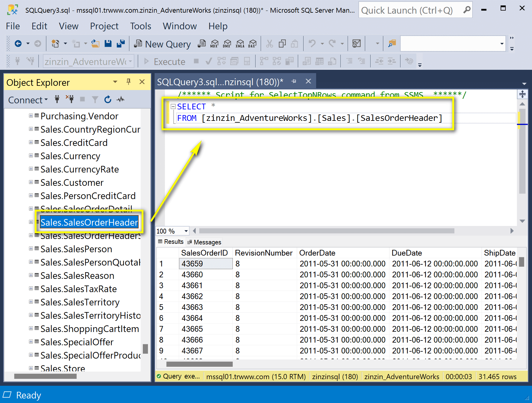The height and width of the screenshot is (403, 532).
Task: Open a new MDX query
Action: [x=214, y=44]
